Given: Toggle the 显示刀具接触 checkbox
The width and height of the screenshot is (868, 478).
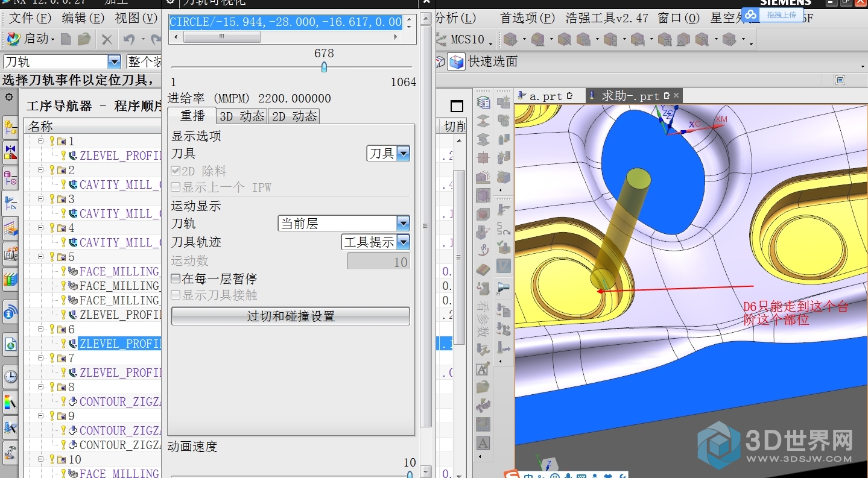Looking at the screenshot, I should [x=176, y=295].
